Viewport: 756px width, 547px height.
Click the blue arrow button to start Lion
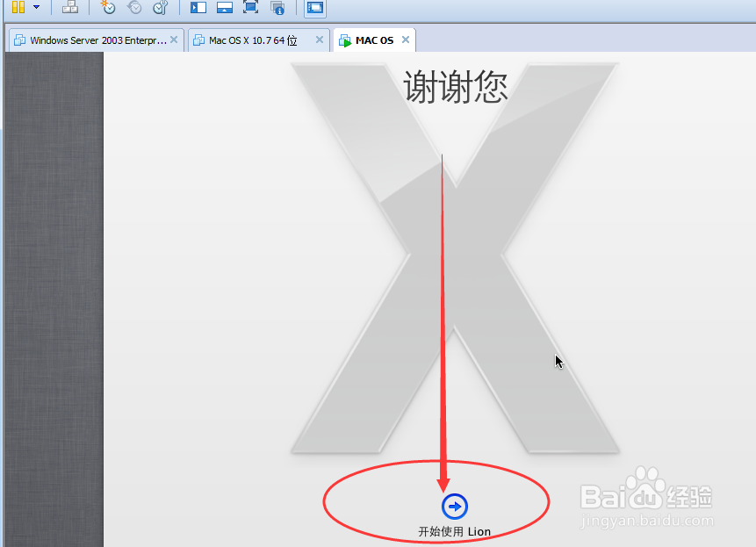pyautogui.click(x=455, y=506)
